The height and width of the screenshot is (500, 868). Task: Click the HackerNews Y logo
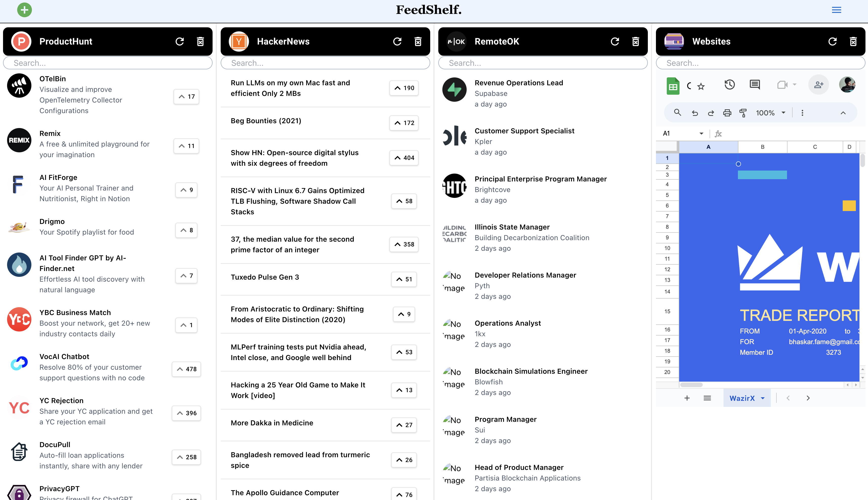pyautogui.click(x=239, y=41)
